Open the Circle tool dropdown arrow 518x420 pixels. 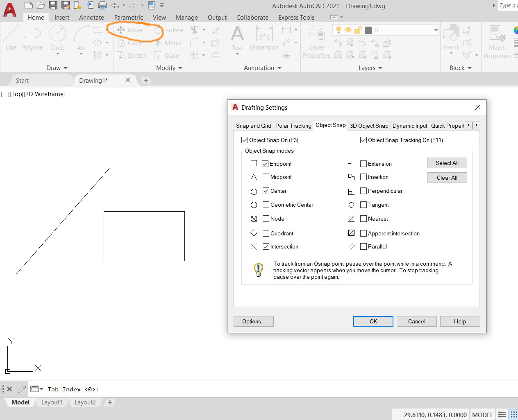click(x=58, y=54)
